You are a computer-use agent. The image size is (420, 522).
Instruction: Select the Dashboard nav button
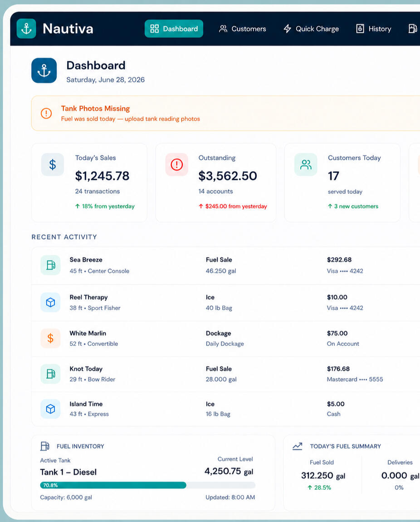(x=174, y=29)
